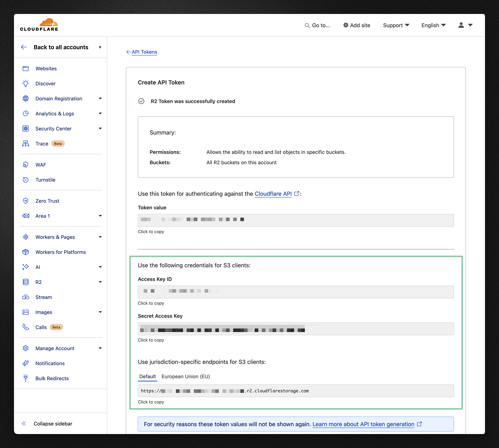499x448 pixels.
Task: Open the Support dropdown menu
Action: pyautogui.click(x=396, y=25)
